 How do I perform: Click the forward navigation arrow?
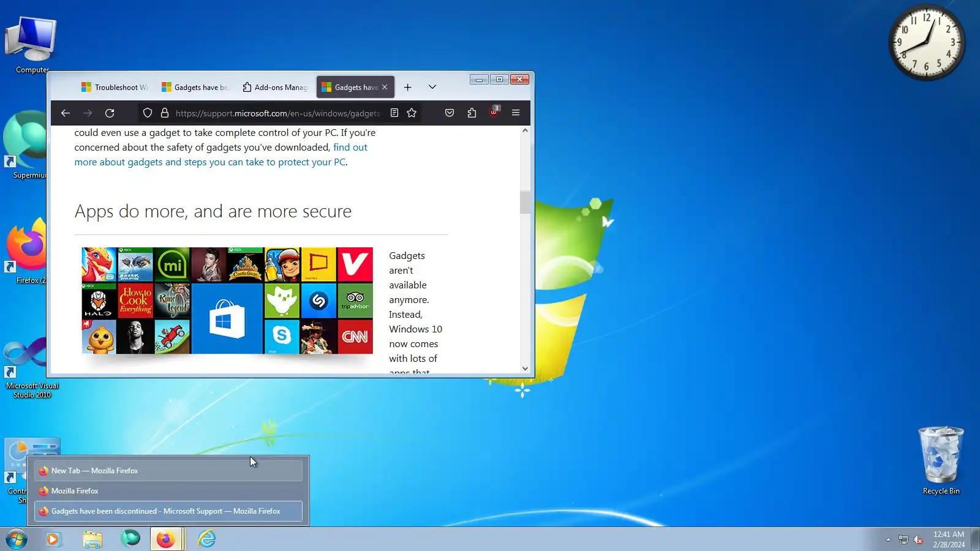coord(88,113)
